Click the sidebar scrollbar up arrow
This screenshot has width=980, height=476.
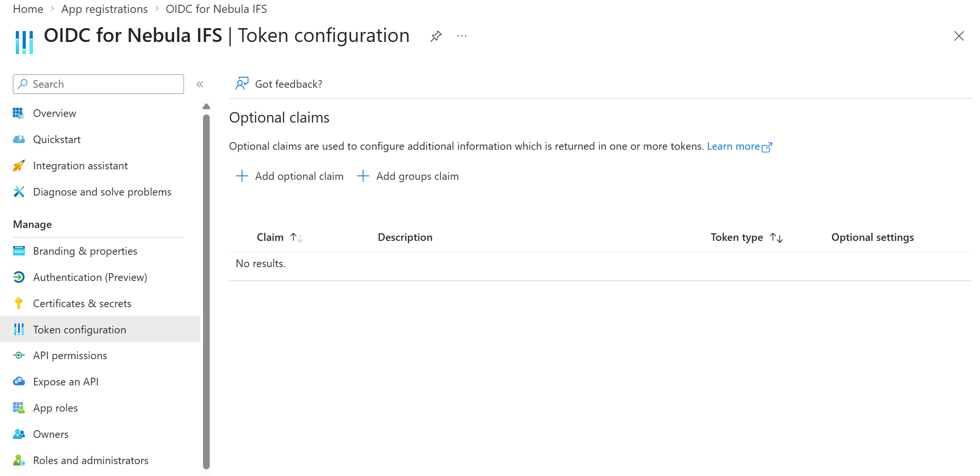click(206, 106)
